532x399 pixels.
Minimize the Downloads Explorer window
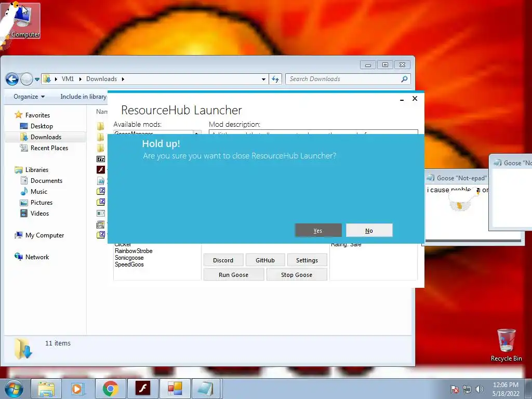pos(368,65)
